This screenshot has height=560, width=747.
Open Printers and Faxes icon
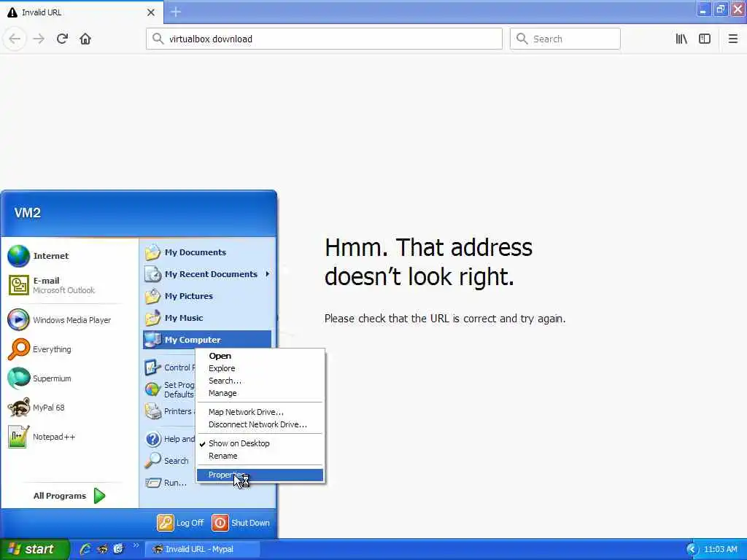153,411
